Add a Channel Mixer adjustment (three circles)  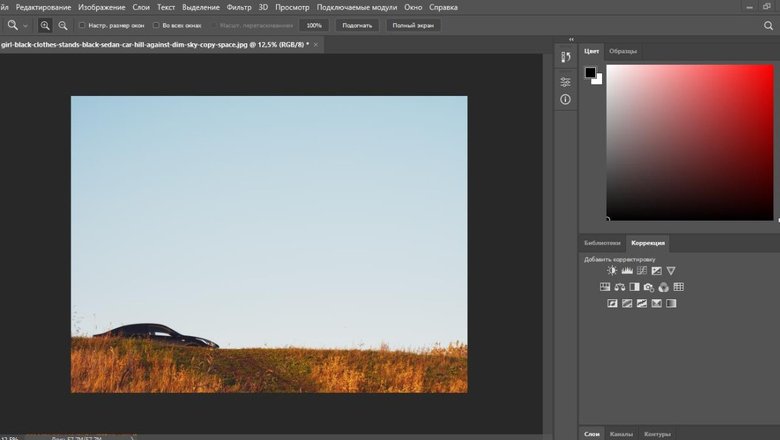click(x=664, y=287)
